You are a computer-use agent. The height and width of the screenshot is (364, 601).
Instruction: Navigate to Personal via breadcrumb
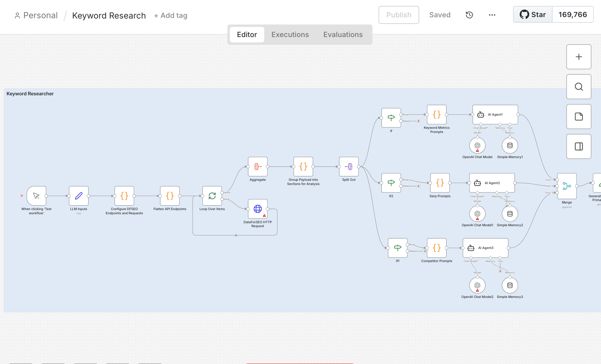[40, 15]
